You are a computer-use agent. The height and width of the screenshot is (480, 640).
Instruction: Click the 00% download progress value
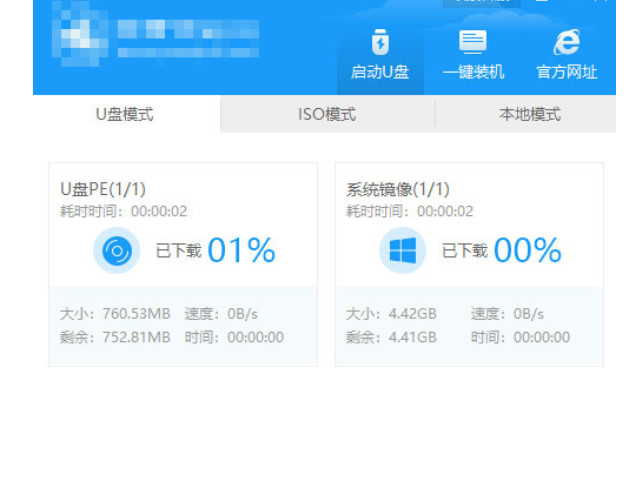[x=528, y=250]
